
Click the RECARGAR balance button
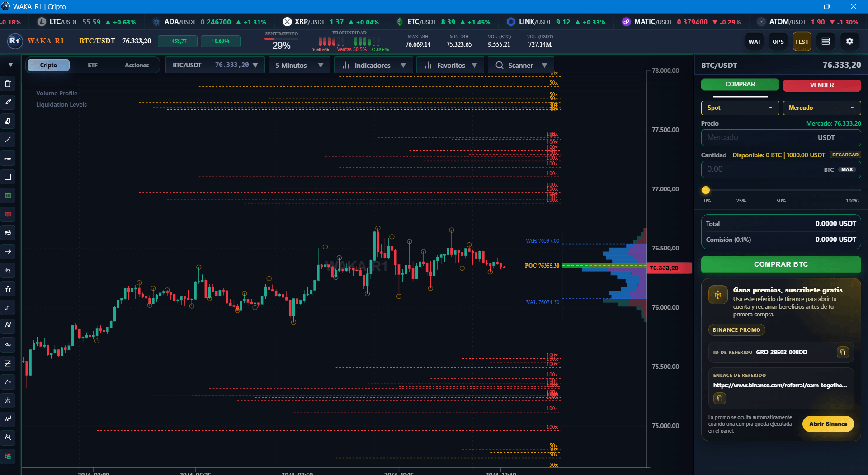(x=845, y=155)
